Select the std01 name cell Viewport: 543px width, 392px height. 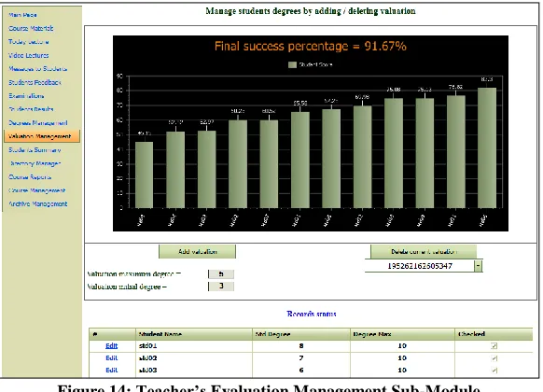[194, 346]
